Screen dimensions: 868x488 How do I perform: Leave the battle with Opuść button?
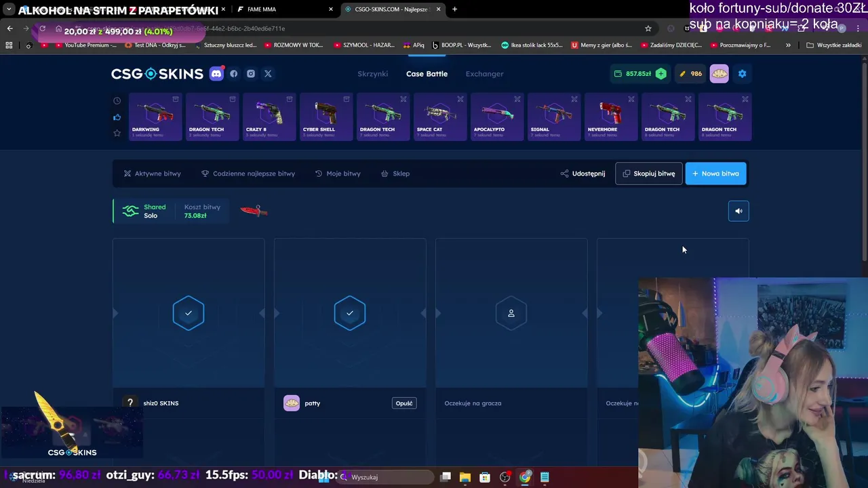(404, 403)
